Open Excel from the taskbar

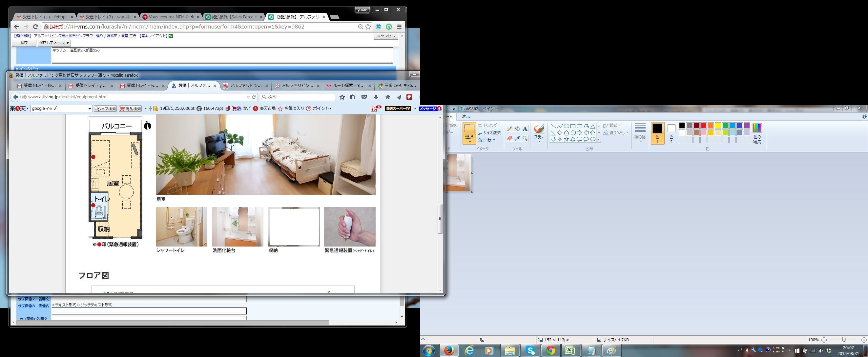click(570, 350)
